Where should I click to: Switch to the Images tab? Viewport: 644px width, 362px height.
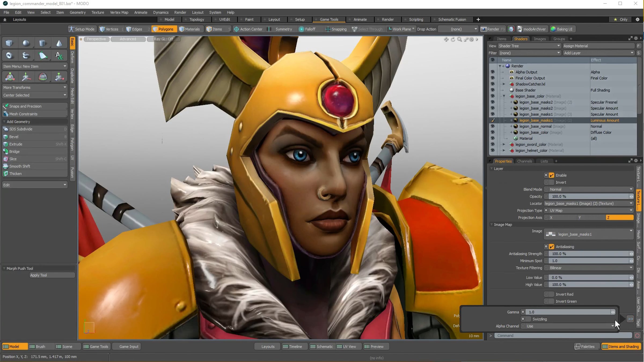click(540, 39)
